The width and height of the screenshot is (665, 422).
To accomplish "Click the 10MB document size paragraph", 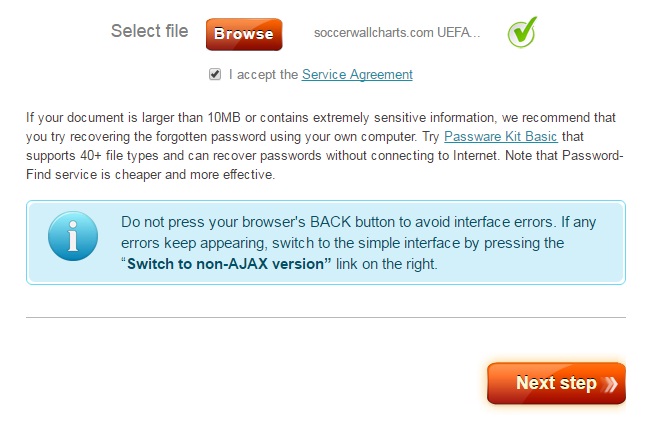I will point(324,146).
